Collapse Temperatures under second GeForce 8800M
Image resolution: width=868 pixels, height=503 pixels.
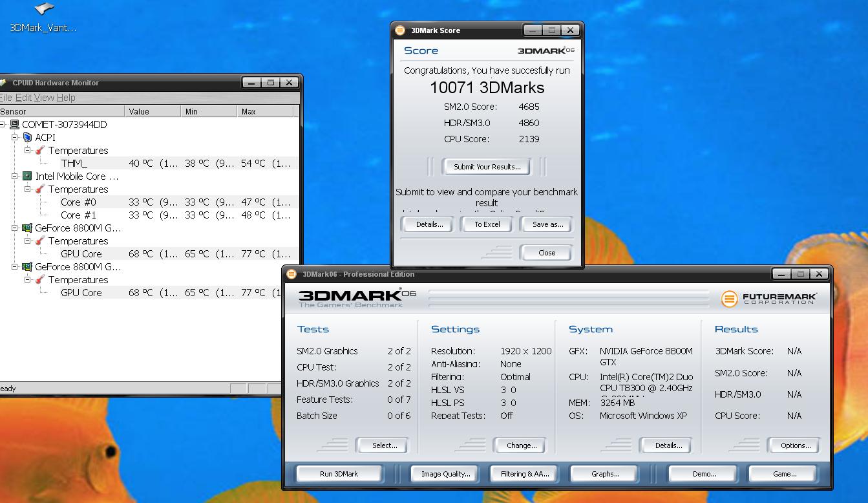point(28,279)
